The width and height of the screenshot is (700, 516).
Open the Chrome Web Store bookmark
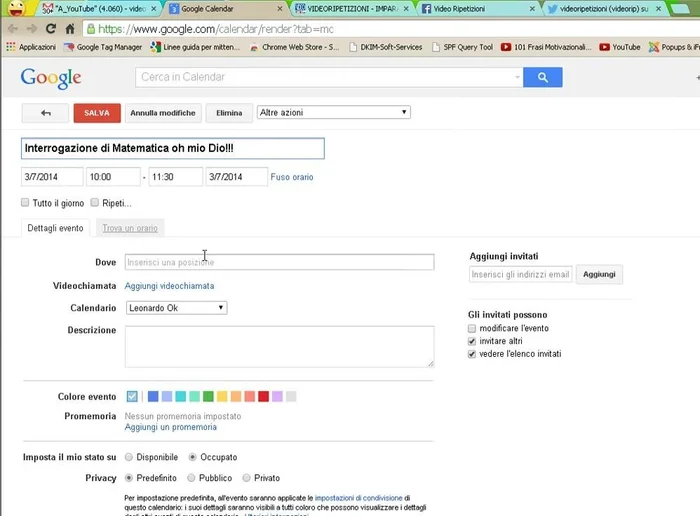point(294,47)
